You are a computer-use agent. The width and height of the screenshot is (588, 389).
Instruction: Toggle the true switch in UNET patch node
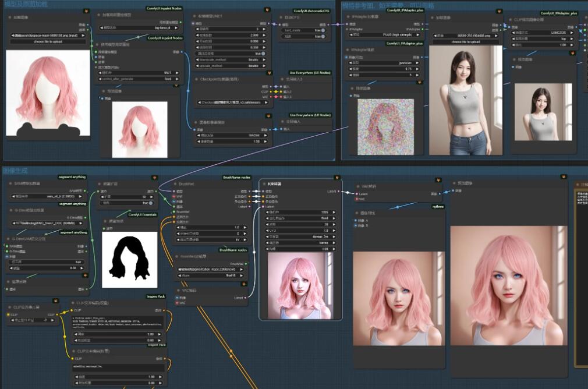(263, 54)
